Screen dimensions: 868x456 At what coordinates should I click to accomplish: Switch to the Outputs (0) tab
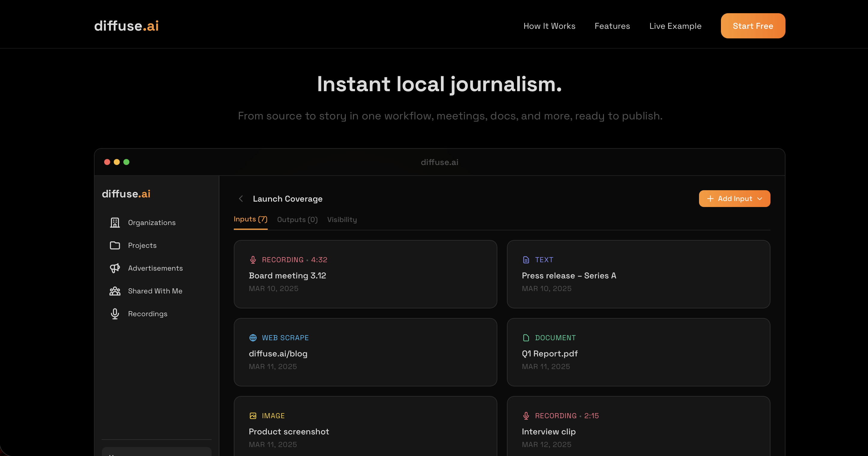pos(297,220)
